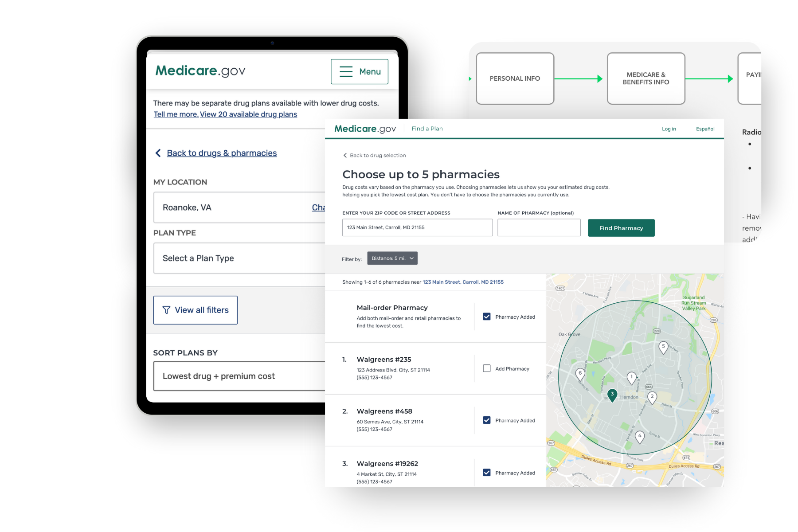
Task: Open the Distance: 5 mi. filter dropdown
Action: pyautogui.click(x=392, y=258)
